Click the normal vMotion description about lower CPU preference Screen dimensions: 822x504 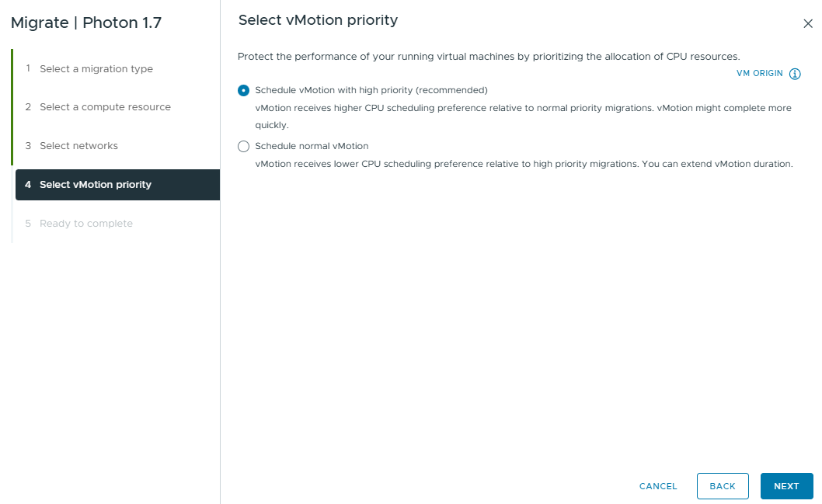pyautogui.click(x=523, y=164)
